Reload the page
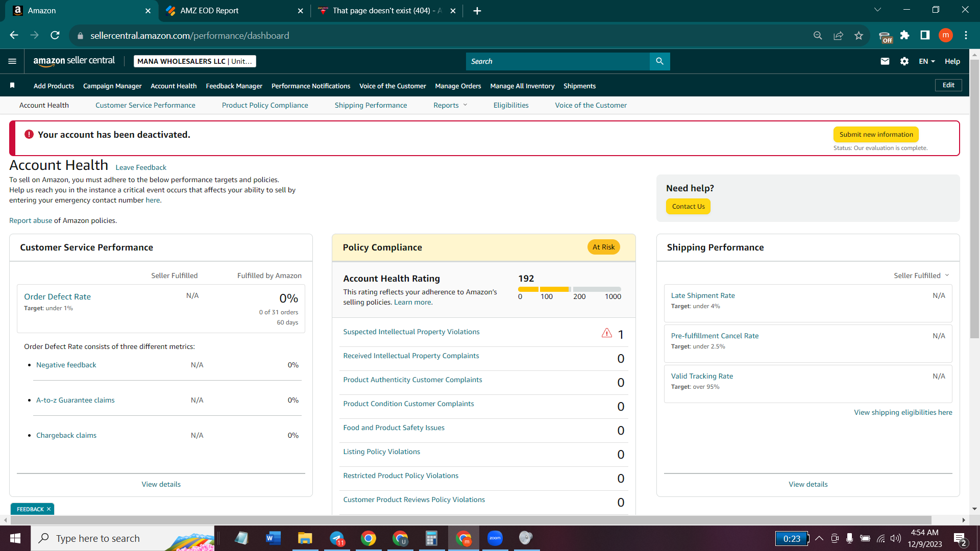 point(55,35)
